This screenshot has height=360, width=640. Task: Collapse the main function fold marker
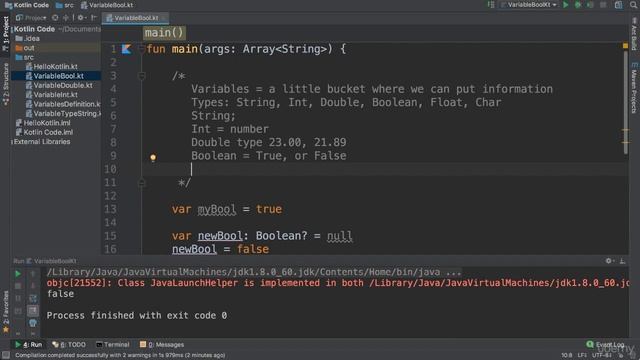coord(141,49)
